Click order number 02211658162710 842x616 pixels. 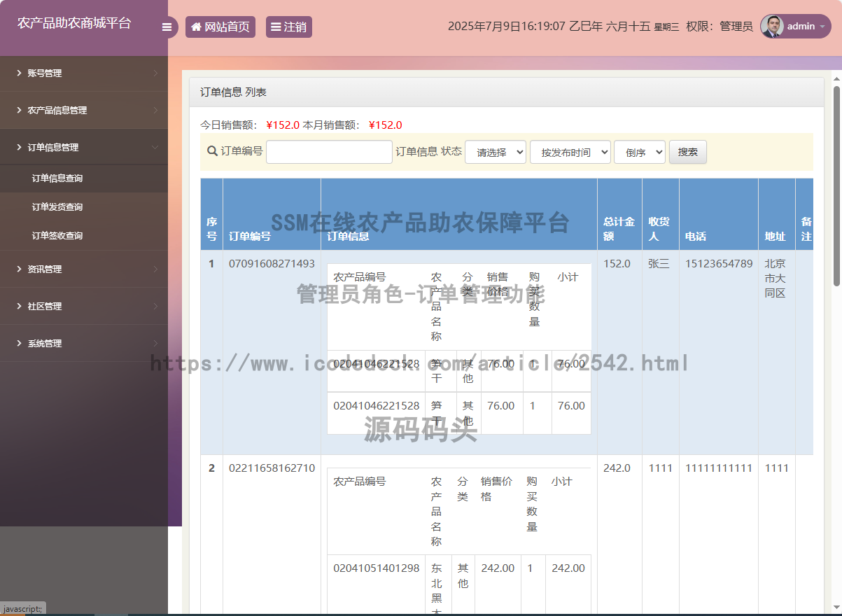(272, 468)
